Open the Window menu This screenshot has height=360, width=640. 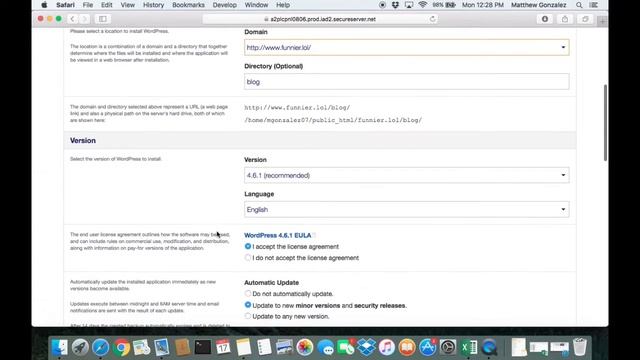[256, 5]
